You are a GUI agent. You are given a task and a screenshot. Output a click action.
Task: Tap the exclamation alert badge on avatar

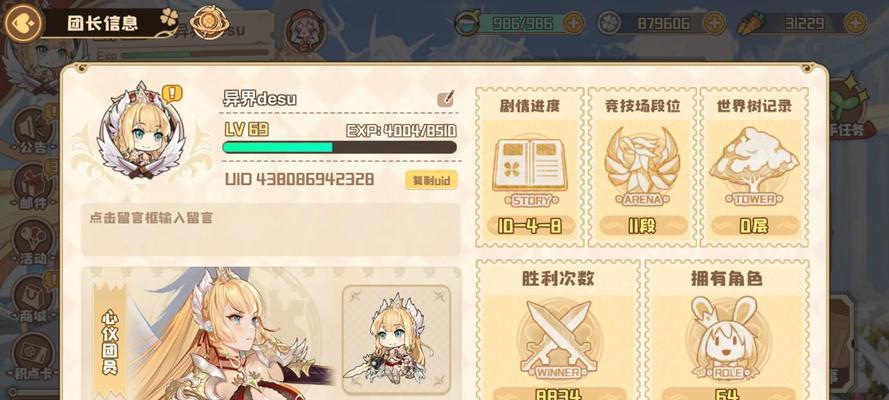tap(172, 93)
